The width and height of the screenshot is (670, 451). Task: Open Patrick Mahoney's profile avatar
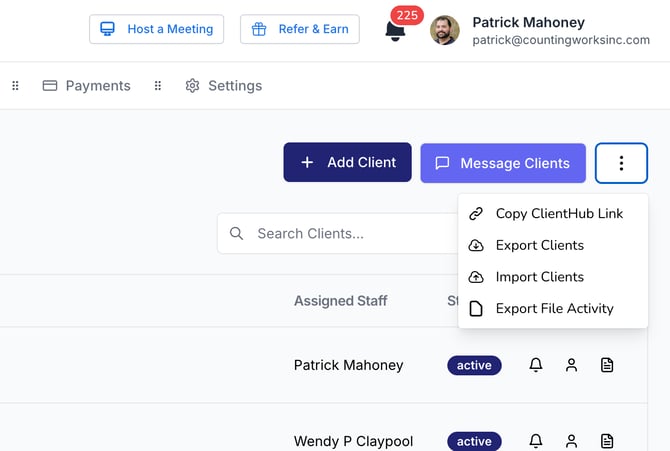point(445,30)
